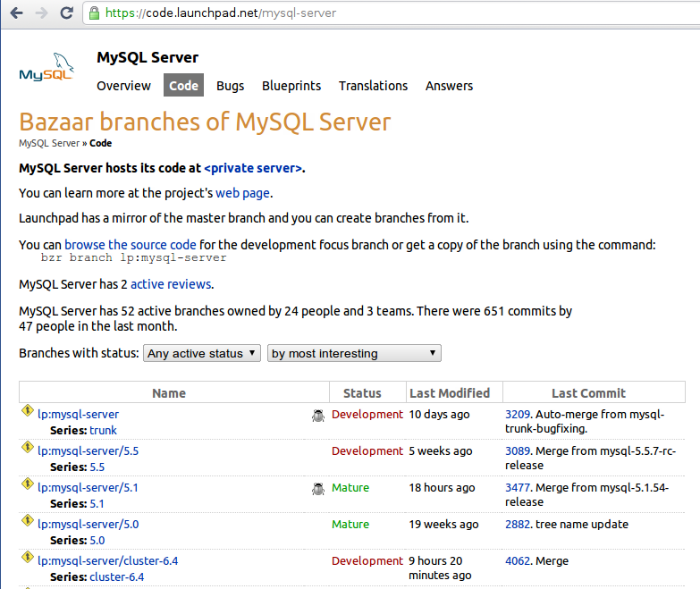The image size is (700, 589).
Task: Open the lp:mysql-server/5.0 branch link
Action: tap(88, 525)
